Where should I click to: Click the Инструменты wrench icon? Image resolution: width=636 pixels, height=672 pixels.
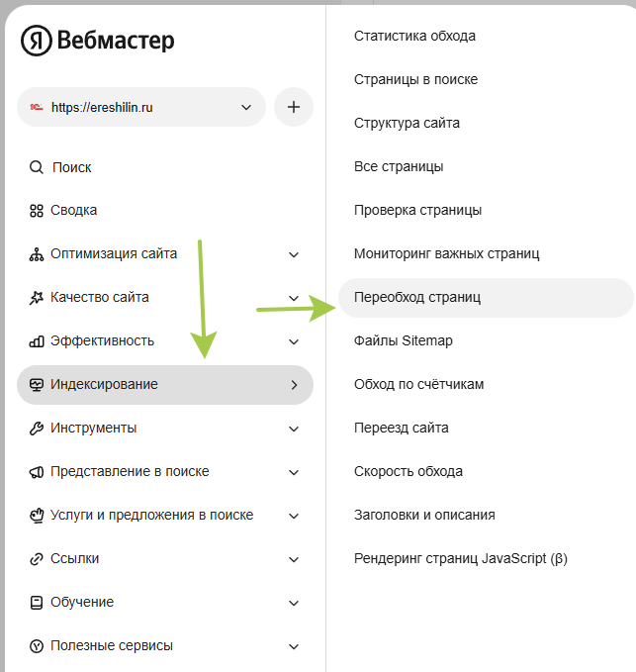[x=37, y=429]
